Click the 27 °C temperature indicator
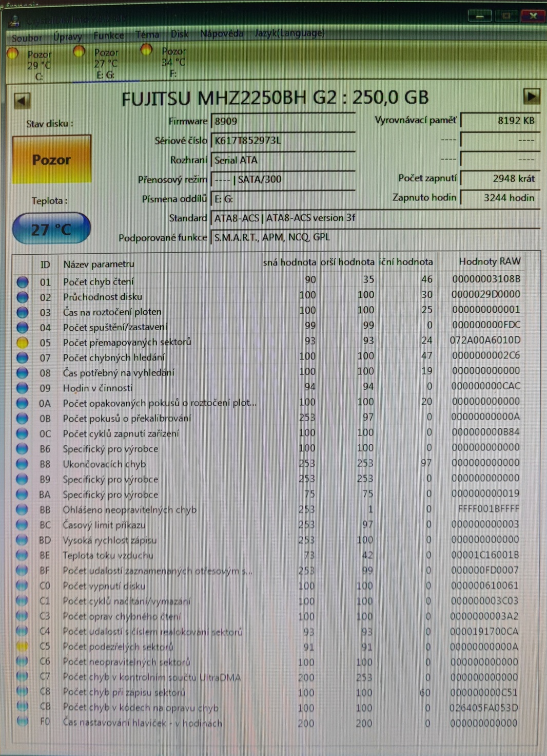This screenshot has height=756, width=547. pos(51,229)
